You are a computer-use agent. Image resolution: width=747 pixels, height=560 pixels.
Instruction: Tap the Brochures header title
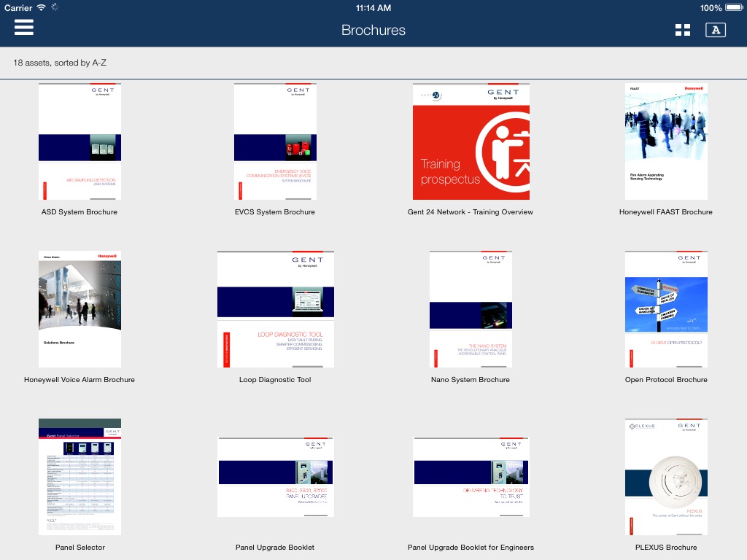[x=373, y=30]
